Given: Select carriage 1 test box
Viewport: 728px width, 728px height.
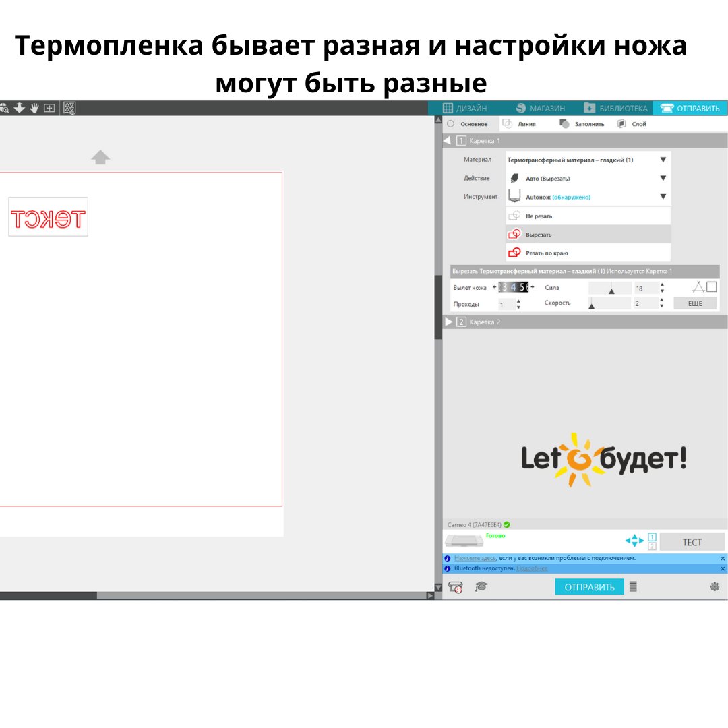Looking at the screenshot, I should (x=652, y=537).
